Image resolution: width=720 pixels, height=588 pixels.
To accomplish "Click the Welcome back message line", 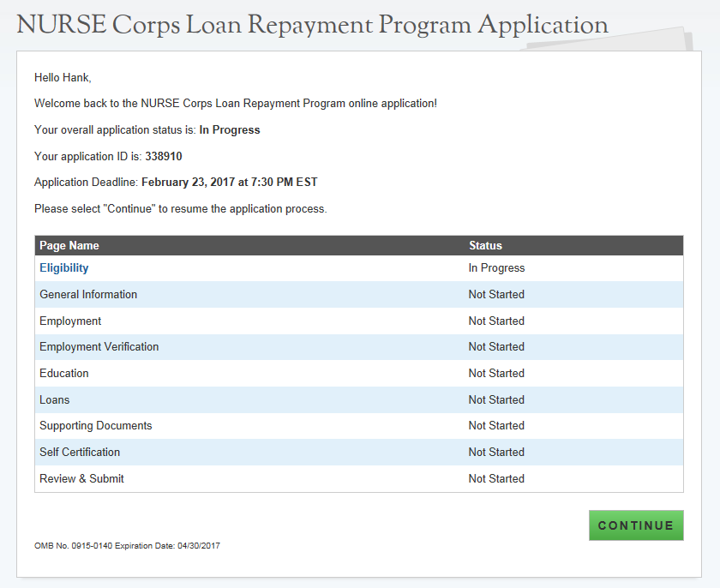I will [236, 103].
